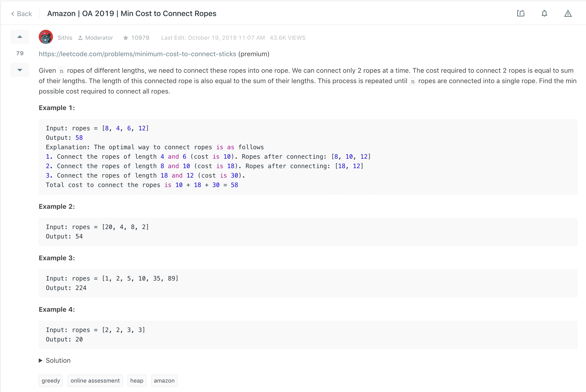Open the minimum-cost-to-connect-sticks link
The height and width of the screenshot is (392, 586).
coord(137,54)
